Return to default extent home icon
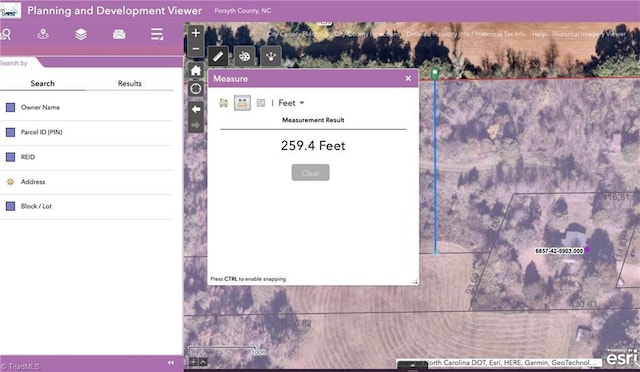This screenshot has width=640, height=372. click(x=196, y=71)
